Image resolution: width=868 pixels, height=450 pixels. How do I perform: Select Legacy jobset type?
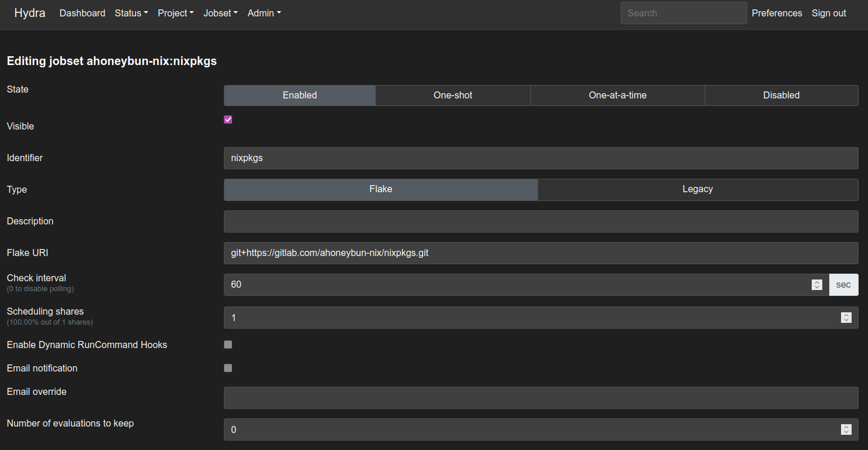(x=697, y=189)
